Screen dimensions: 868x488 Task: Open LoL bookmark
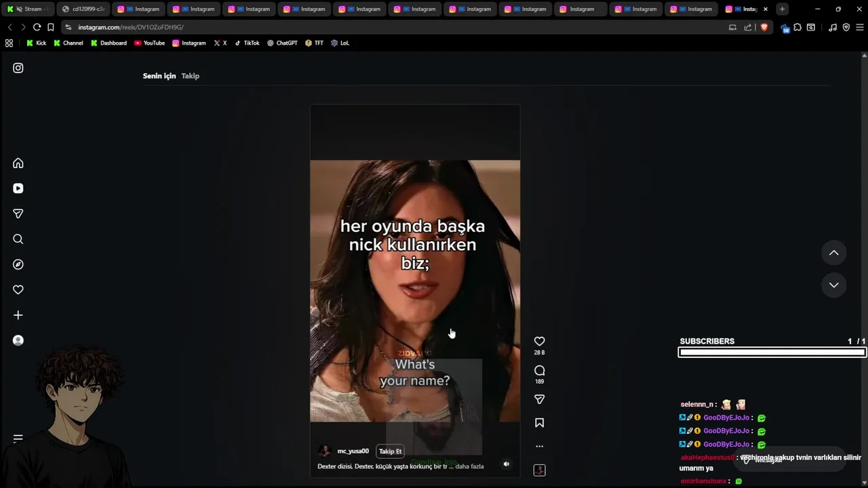[340, 43]
